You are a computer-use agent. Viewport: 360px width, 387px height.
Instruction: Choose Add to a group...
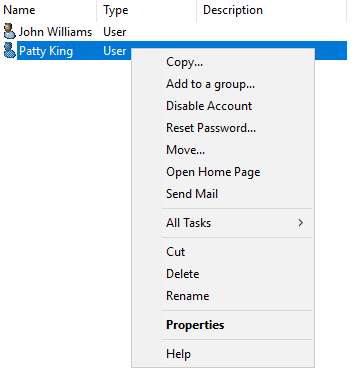pyautogui.click(x=223, y=84)
